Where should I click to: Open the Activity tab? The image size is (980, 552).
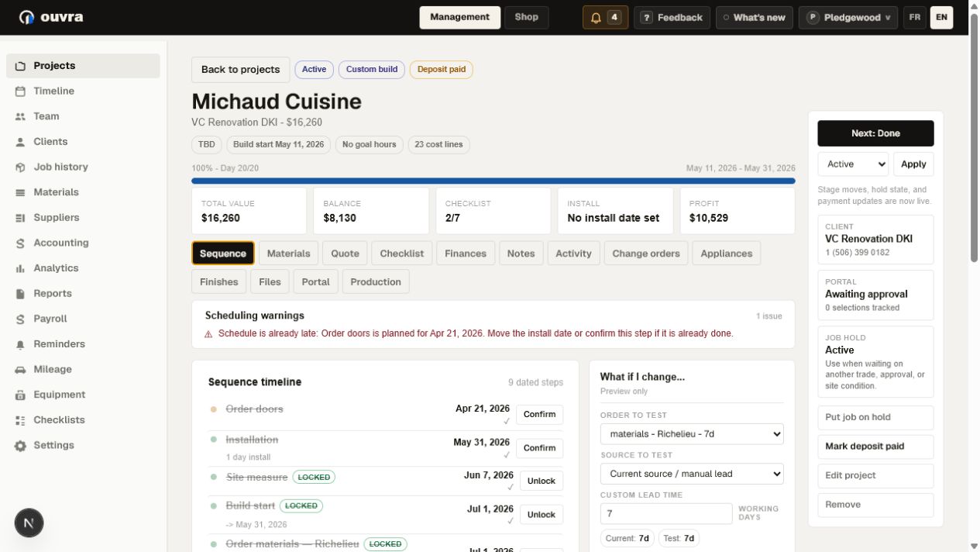573,254
